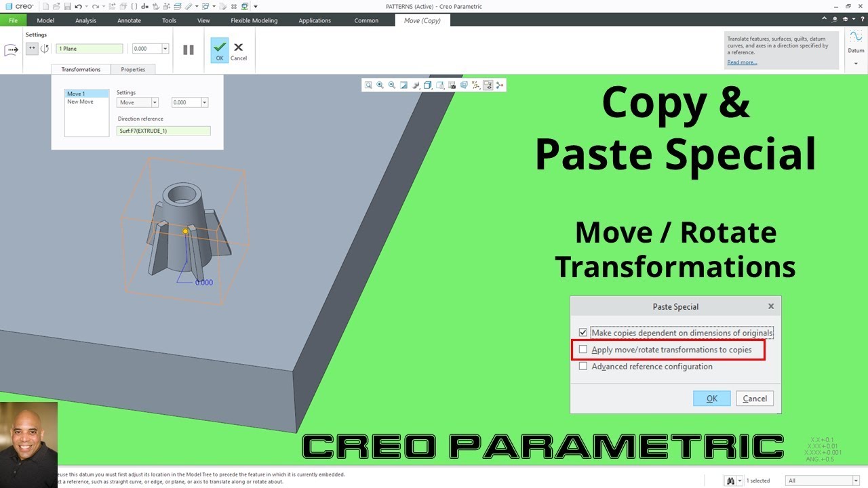Pause the Move tool with pause icon
This screenshot has height=488, width=868.
pos(189,49)
